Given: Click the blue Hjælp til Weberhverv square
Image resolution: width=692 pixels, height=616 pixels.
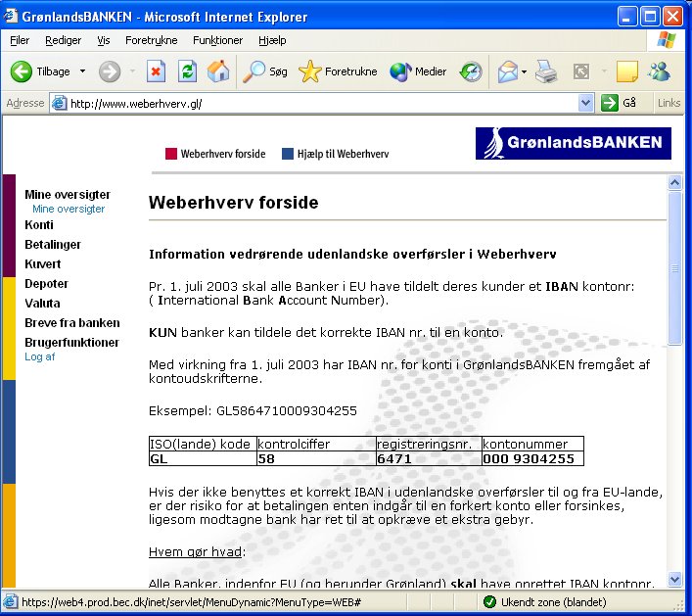Looking at the screenshot, I should click(x=288, y=154).
